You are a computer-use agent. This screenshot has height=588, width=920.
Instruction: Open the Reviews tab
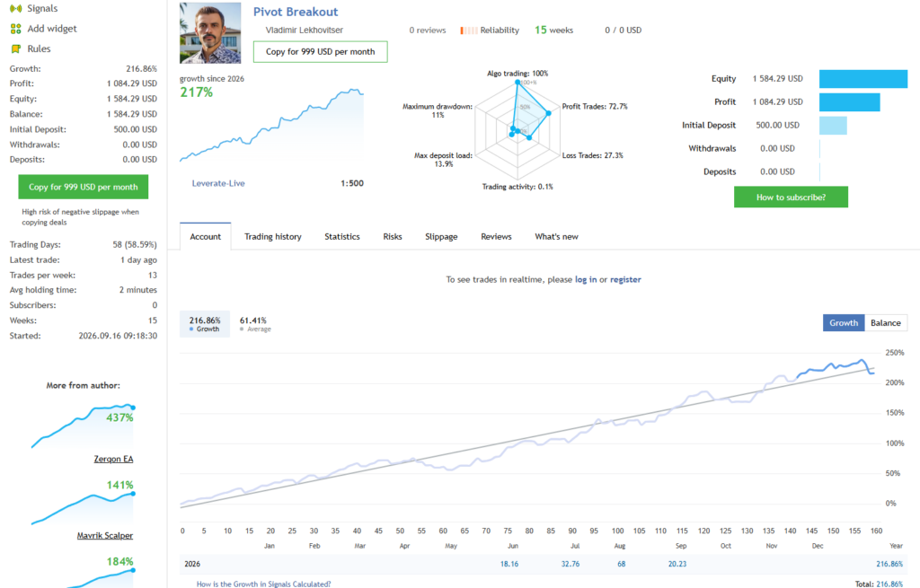click(496, 237)
